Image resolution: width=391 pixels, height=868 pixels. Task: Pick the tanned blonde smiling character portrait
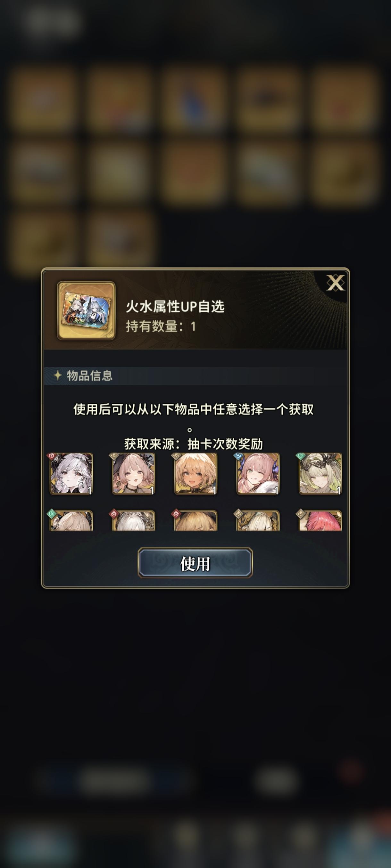(196, 474)
